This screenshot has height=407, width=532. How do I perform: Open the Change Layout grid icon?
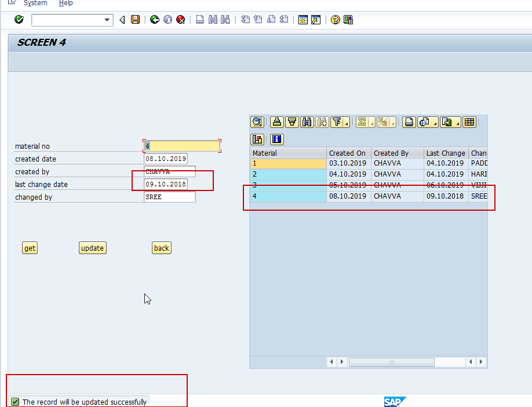[469, 122]
